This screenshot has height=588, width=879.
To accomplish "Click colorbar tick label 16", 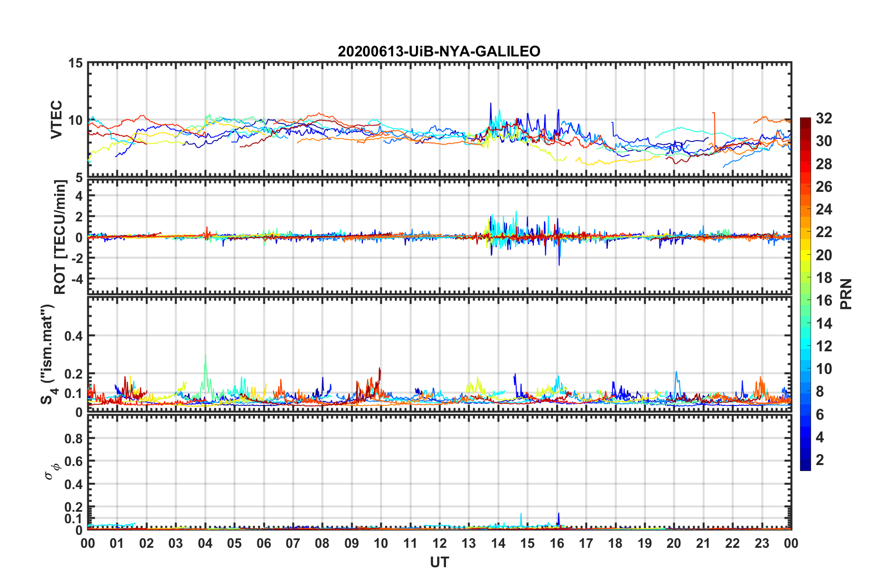I will pyautogui.click(x=824, y=300).
